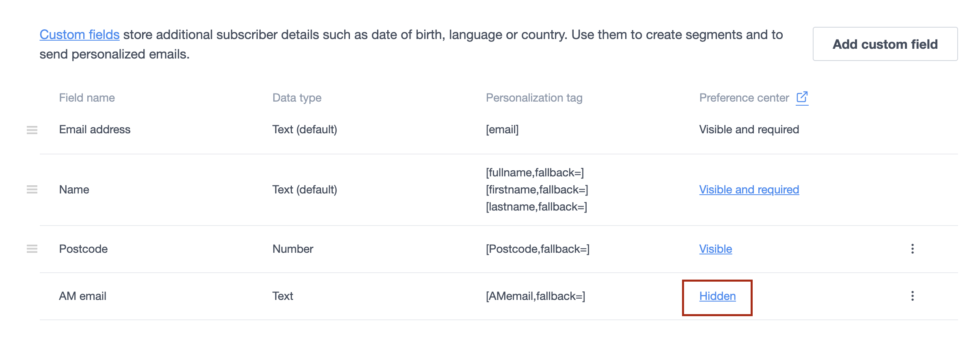
Task: Change Postcode preference center setting from Visible
Action: (x=715, y=249)
